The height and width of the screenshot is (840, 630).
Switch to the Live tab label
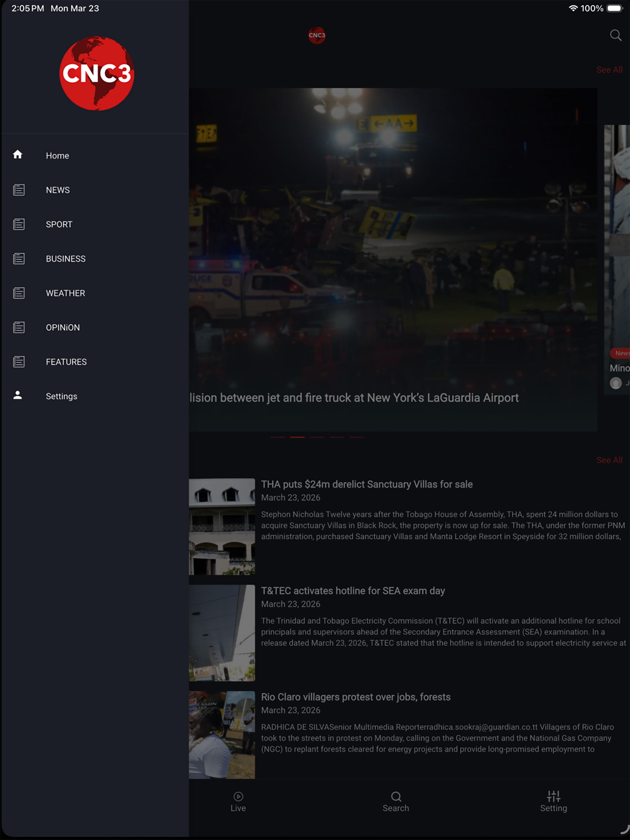click(x=238, y=808)
